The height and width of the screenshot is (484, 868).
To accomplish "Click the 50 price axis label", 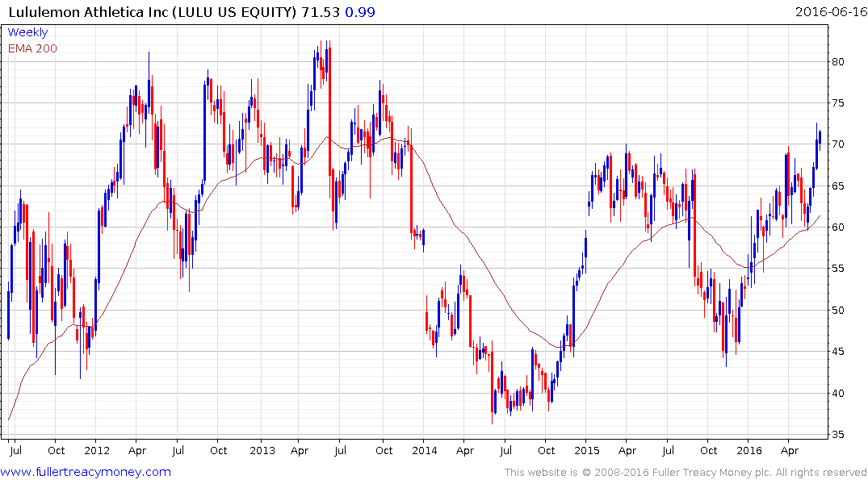I will pyautogui.click(x=837, y=310).
